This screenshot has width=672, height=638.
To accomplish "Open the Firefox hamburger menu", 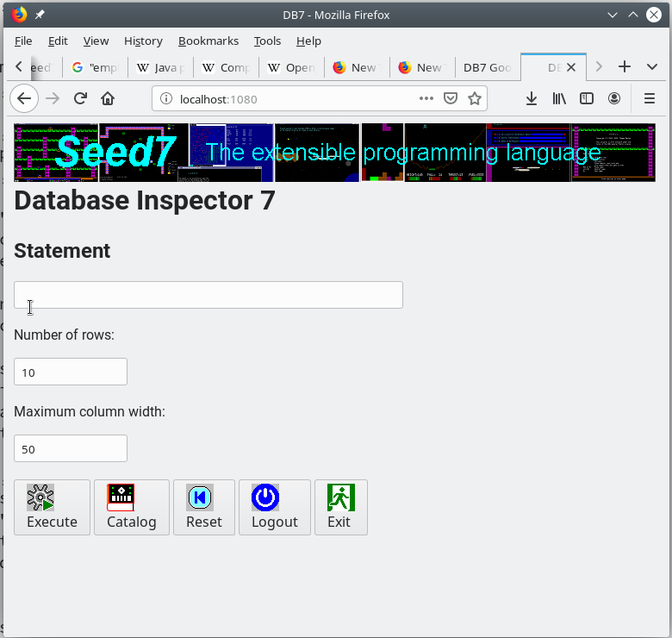I will point(650,98).
